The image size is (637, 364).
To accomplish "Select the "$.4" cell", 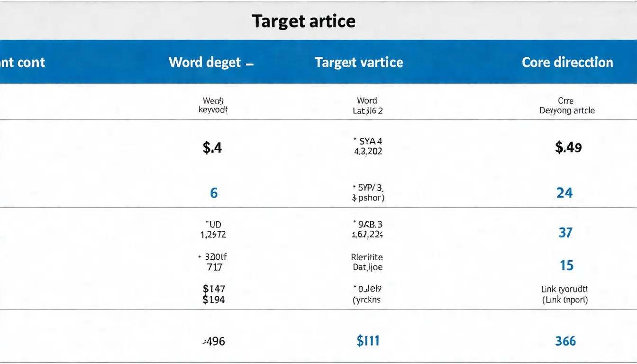I will coord(212,148).
